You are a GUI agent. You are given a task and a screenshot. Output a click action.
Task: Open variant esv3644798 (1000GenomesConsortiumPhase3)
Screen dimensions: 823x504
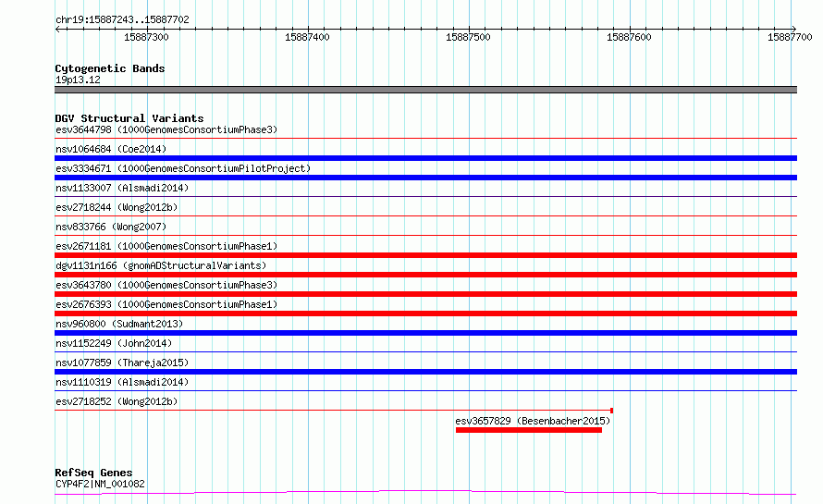[166, 129]
